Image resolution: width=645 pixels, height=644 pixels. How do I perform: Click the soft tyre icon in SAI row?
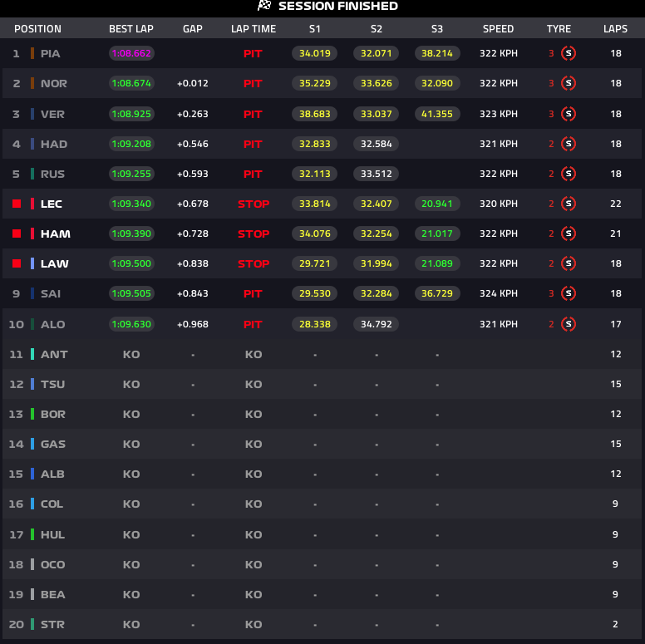click(x=568, y=293)
